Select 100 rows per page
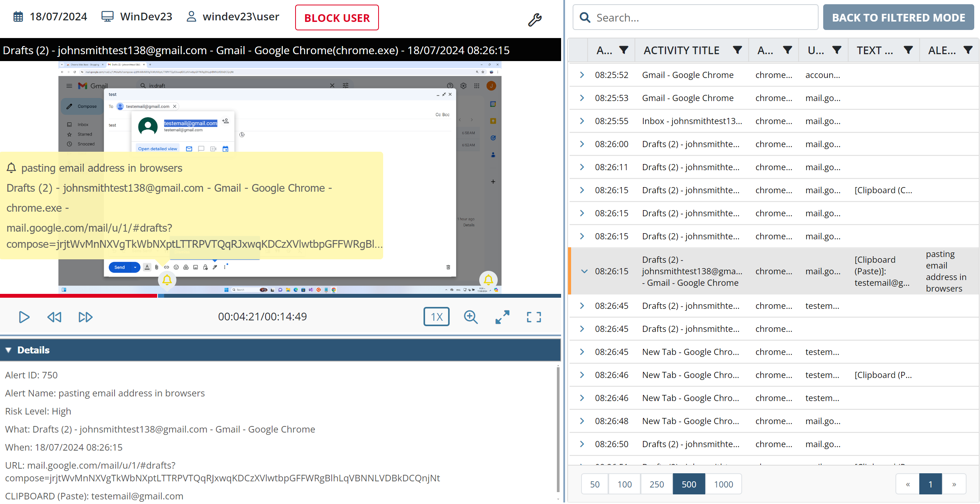The image size is (980, 504). (624, 484)
